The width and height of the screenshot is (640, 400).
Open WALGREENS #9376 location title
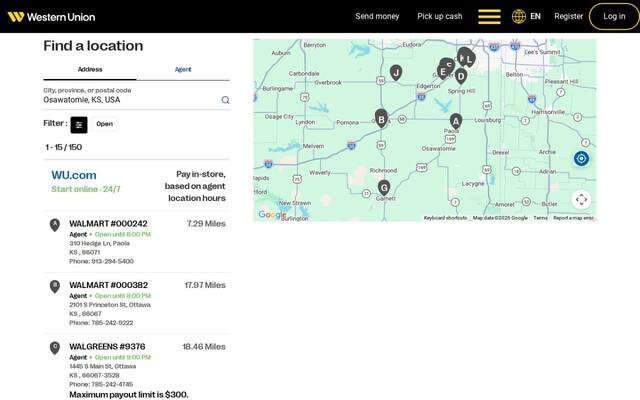107,347
